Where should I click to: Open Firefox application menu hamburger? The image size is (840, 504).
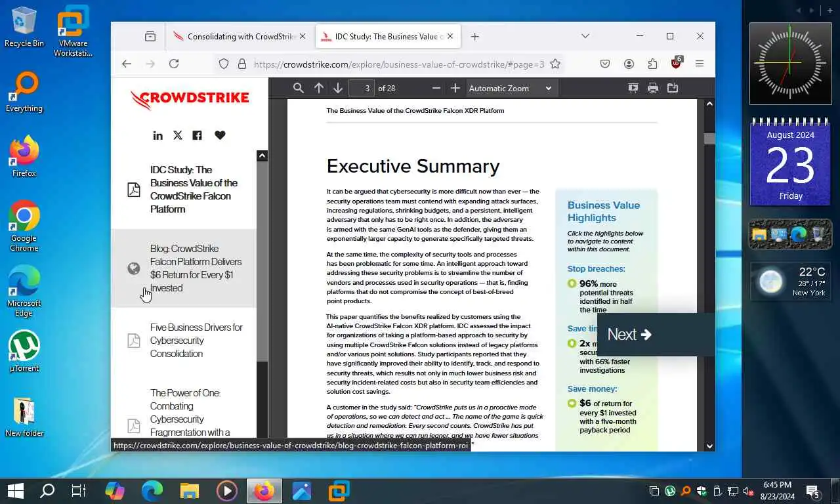tap(700, 64)
